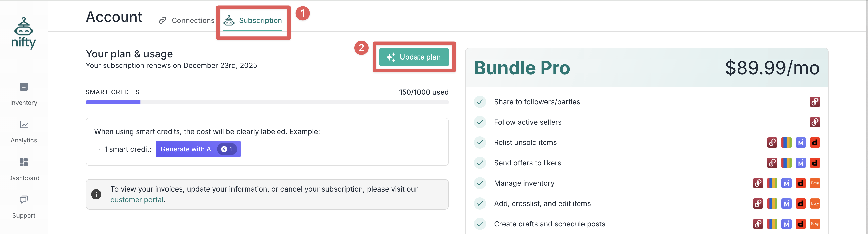
Task: Switch to the Connections tab
Action: 187,21
